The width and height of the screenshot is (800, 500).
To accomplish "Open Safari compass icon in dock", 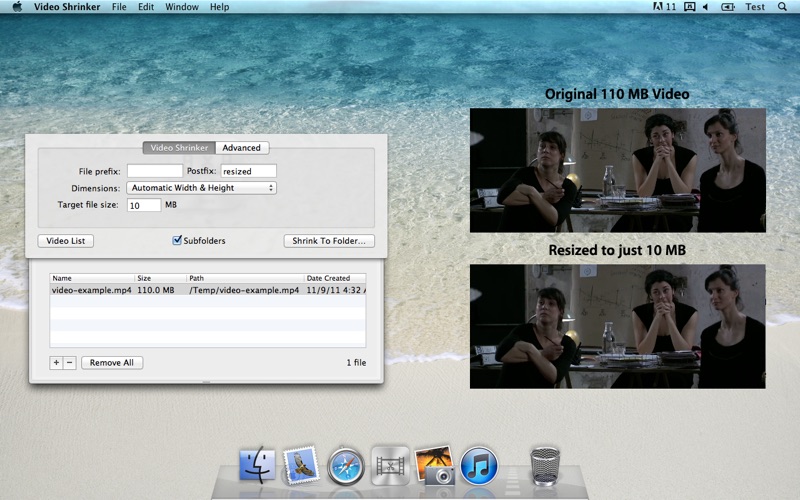I will (346, 466).
